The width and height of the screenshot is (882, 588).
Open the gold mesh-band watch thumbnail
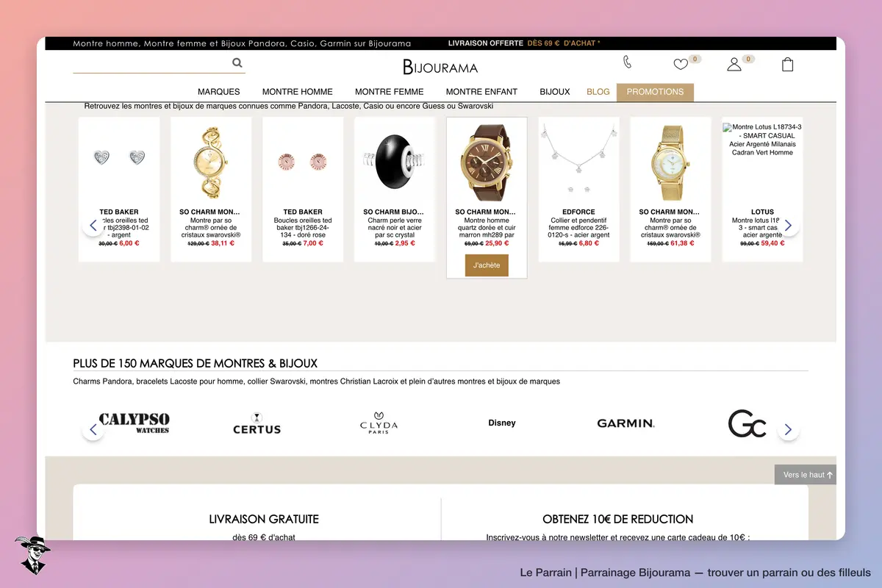pos(670,161)
